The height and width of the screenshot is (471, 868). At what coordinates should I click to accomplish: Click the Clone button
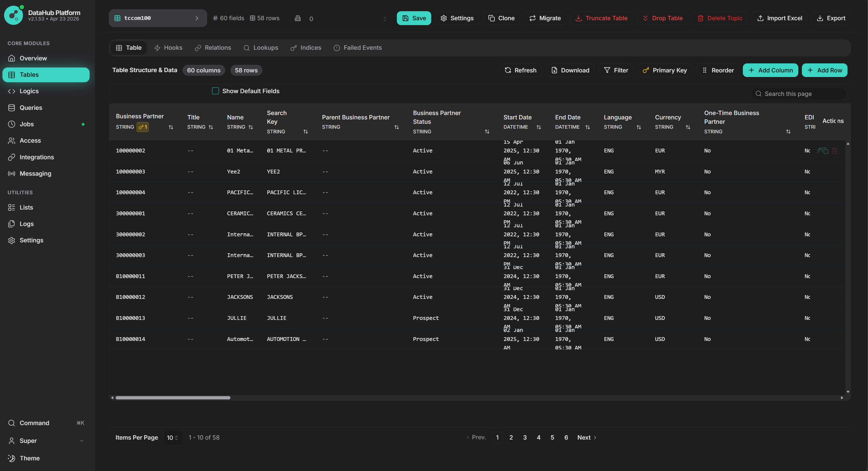pos(501,18)
